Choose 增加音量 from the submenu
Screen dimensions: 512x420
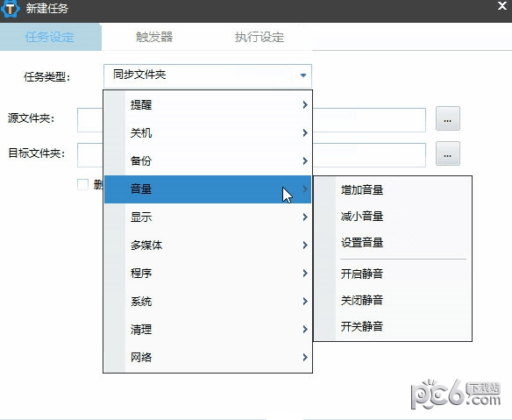pyautogui.click(x=393, y=189)
